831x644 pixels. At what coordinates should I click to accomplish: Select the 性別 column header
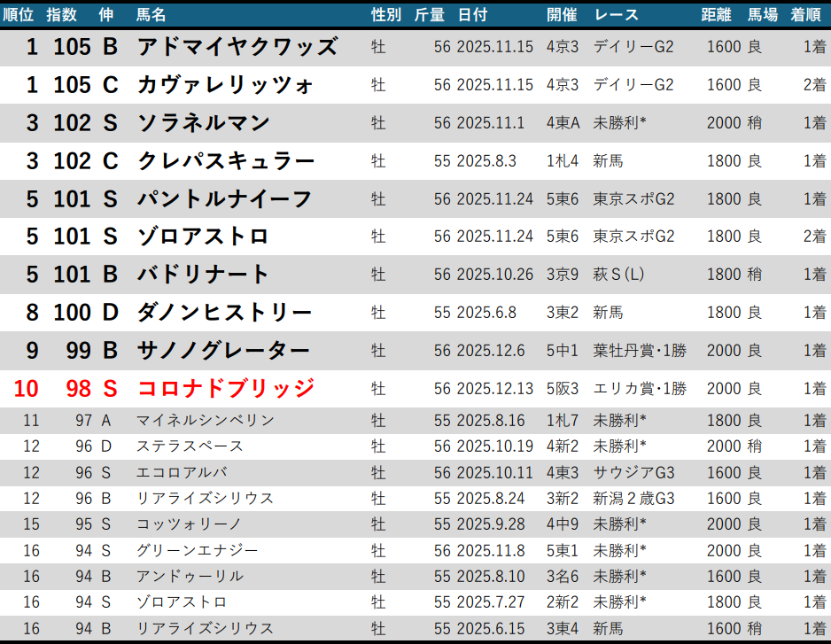point(386,15)
